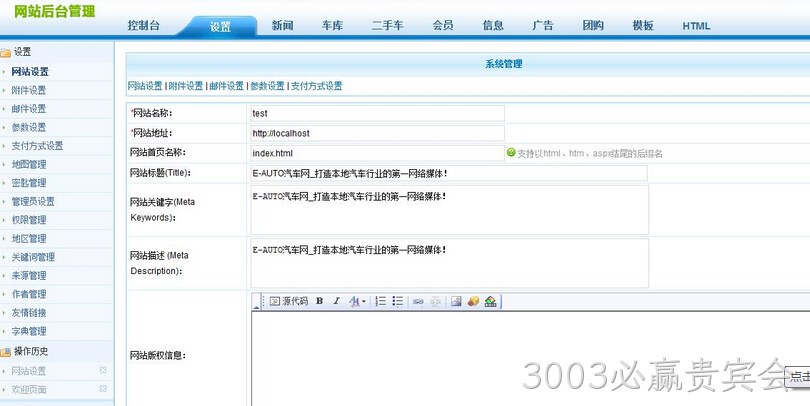Image resolution: width=810 pixels, height=406 pixels.
Task: Open the 二手车 top tab
Action: pyautogui.click(x=387, y=25)
